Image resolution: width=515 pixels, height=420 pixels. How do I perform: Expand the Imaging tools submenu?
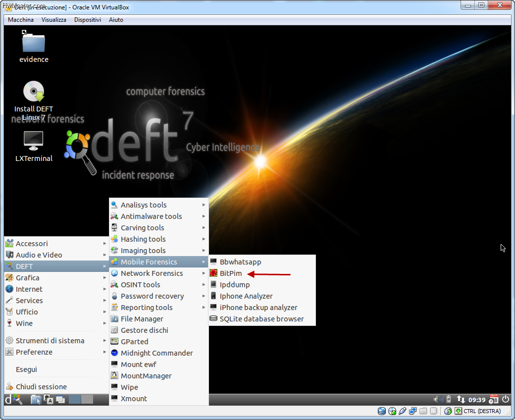point(159,251)
